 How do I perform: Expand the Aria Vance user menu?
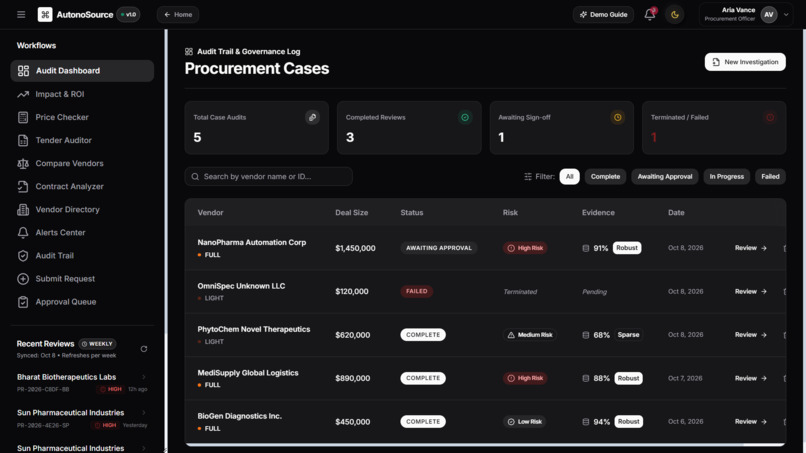(x=786, y=14)
